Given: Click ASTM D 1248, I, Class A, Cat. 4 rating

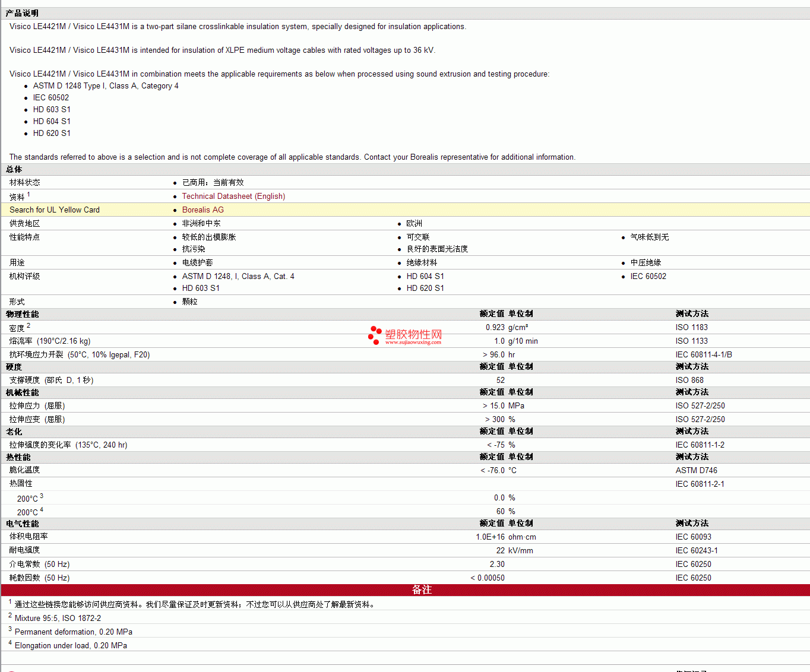Looking at the screenshot, I should [238, 277].
